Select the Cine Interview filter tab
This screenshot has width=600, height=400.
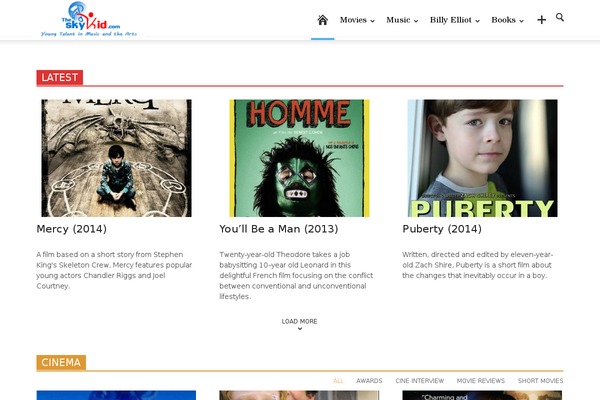[x=420, y=380]
